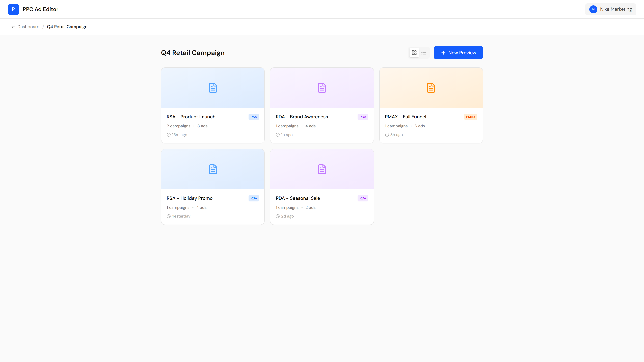Image resolution: width=644 pixels, height=362 pixels.
Task: Click the clock icon beside 1h ago
Action: point(278,135)
